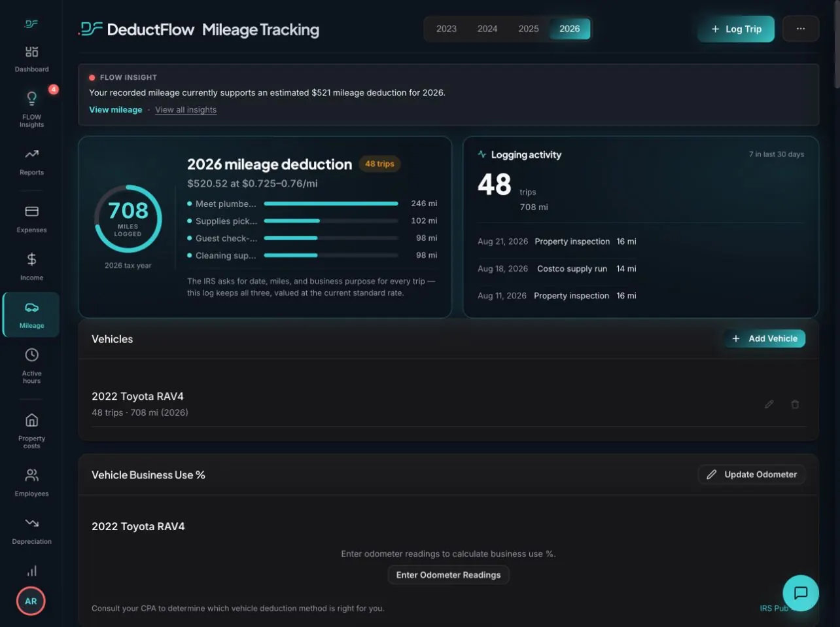840x627 pixels.
Task: Switch to the 2025 year tab
Action: pyautogui.click(x=529, y=29)
